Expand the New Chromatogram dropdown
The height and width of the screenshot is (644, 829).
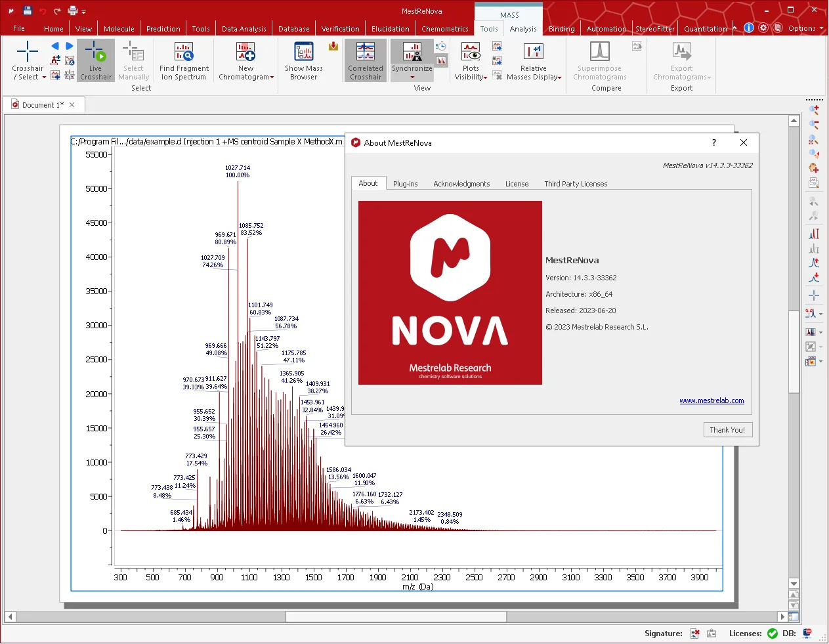pyautogui.click(x=272, y=77)
